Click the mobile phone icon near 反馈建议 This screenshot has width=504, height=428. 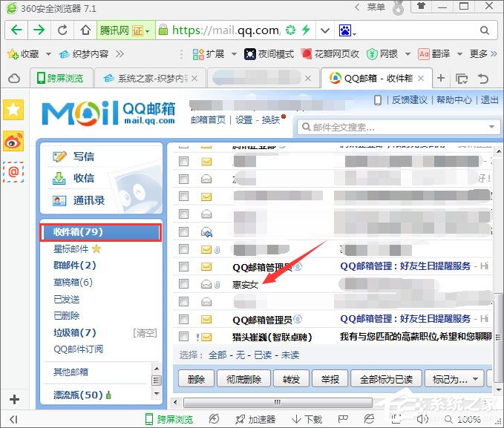pos(378,100)
